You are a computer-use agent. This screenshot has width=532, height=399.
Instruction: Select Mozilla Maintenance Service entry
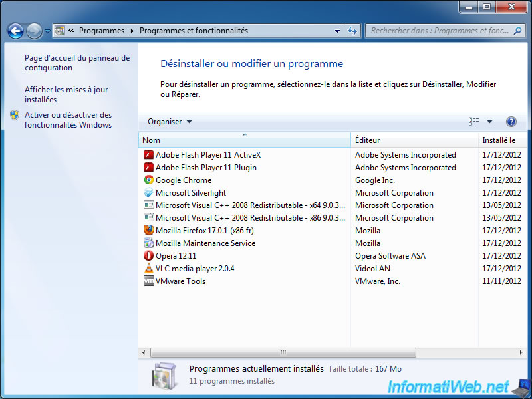click(x=332, y=243)
